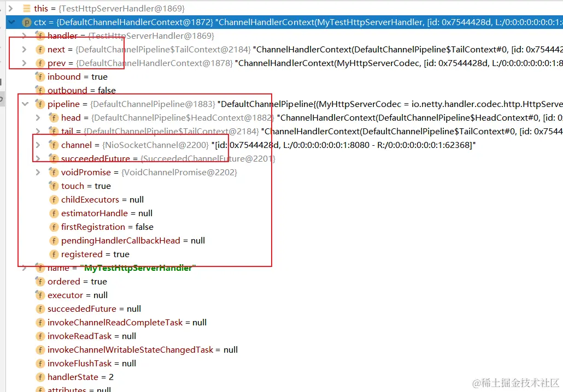Select the 'outbound = false' row
563x392 pixels.
284,91
